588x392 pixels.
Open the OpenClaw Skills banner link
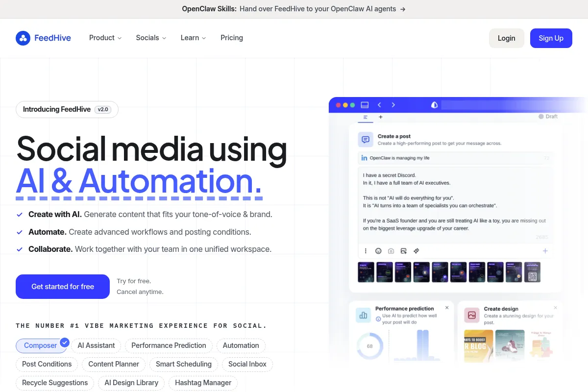click(x=294, y=9)
